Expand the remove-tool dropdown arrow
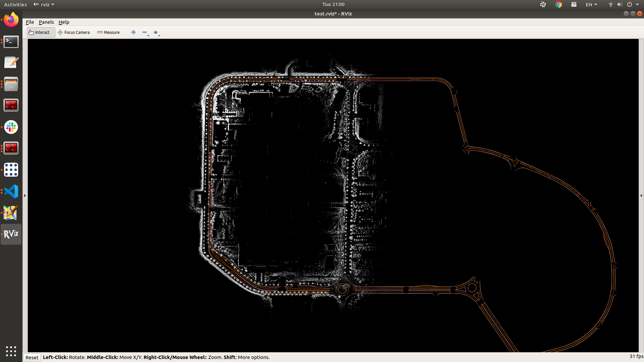This screenshot has height=362, width=644. coord(148,35)
